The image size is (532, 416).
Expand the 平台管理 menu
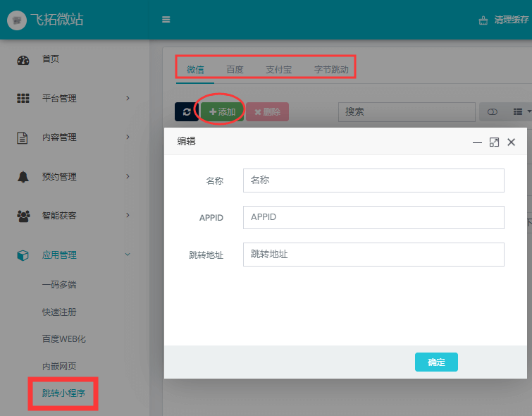coord(128,98)
